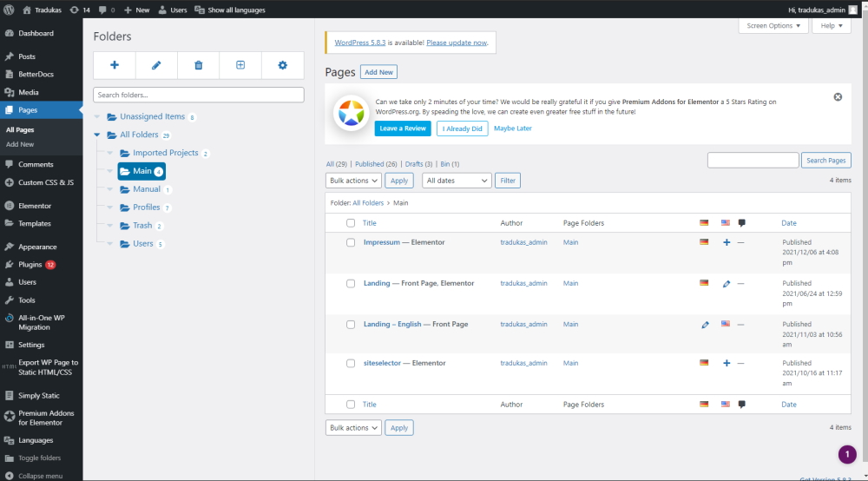Screen dimensions: 868x481
Task: Show Published (26) pages filter
Action: (x=376, y=164)
